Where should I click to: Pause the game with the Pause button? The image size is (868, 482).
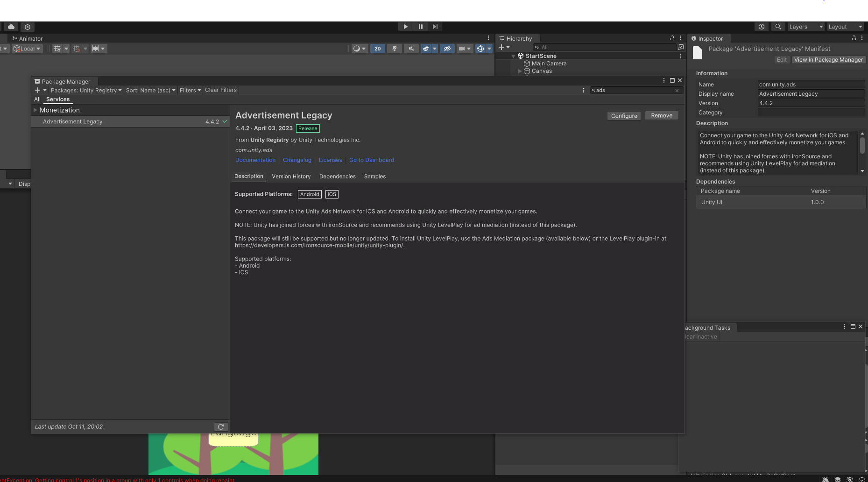point(421,27)
